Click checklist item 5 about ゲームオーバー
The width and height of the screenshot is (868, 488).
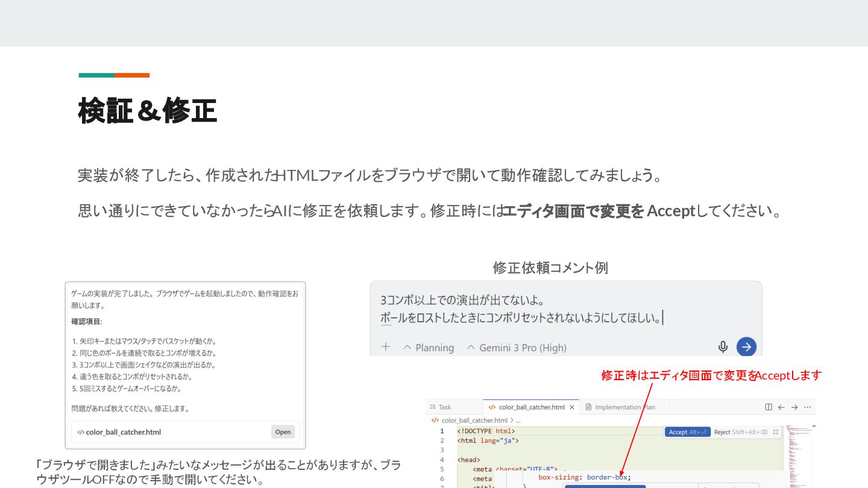tap(127, 389)
